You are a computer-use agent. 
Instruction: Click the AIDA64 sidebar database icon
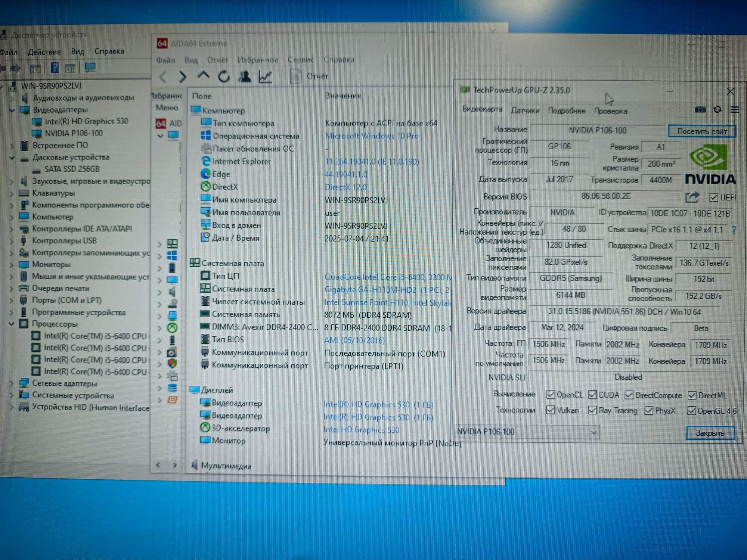pyautogui.click(x=172, y=388)
